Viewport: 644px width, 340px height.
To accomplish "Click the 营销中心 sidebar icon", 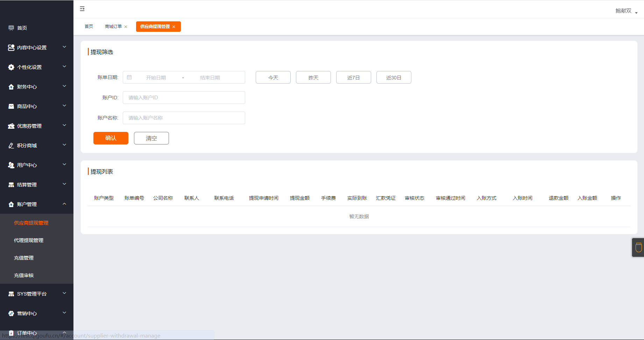I will [11, 313].
